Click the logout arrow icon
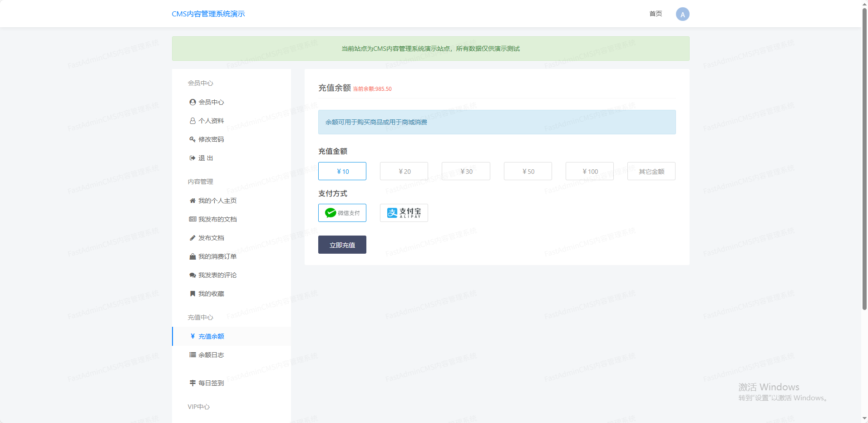Viewport: 868px width, 423px height. tap(192, 158)
